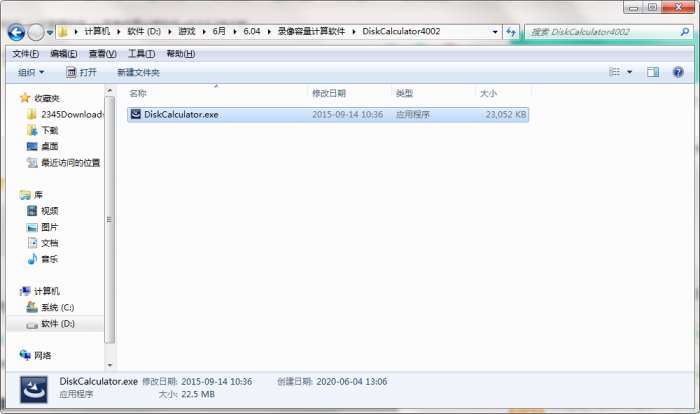Viewport: 700px width, 414px height.
Task: Open the 工具(T) menu
Action: 142,54
